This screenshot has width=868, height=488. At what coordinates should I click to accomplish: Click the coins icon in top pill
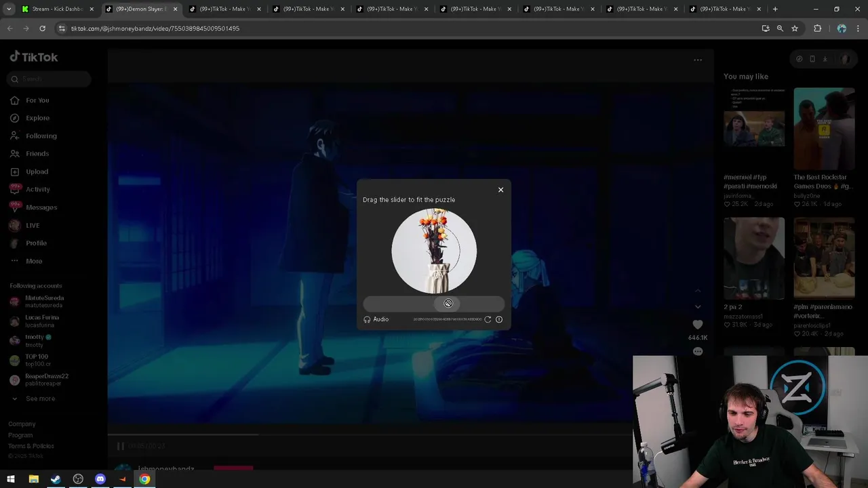(x=800, y=59)
